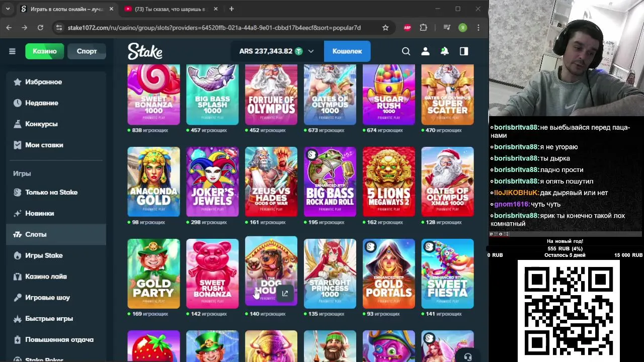Open Fortune of Olympus game
This screenshot has height=362, width=644.
pyautogui.click(x=271, y=95)
